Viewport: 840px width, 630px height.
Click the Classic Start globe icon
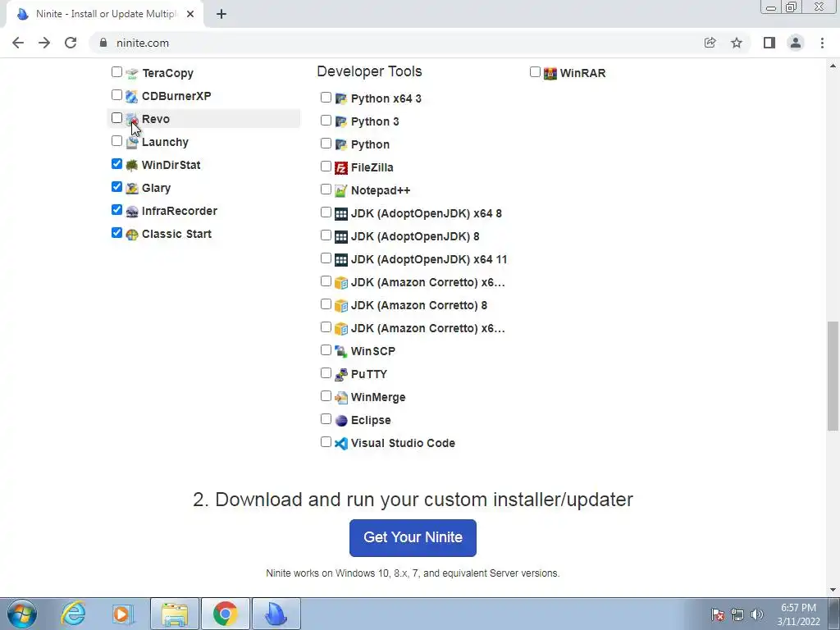click(x=132, y=235)
